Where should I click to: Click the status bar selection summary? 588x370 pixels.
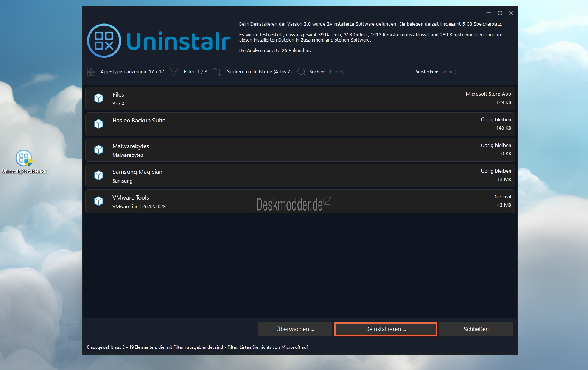click(x=198, y=347)
